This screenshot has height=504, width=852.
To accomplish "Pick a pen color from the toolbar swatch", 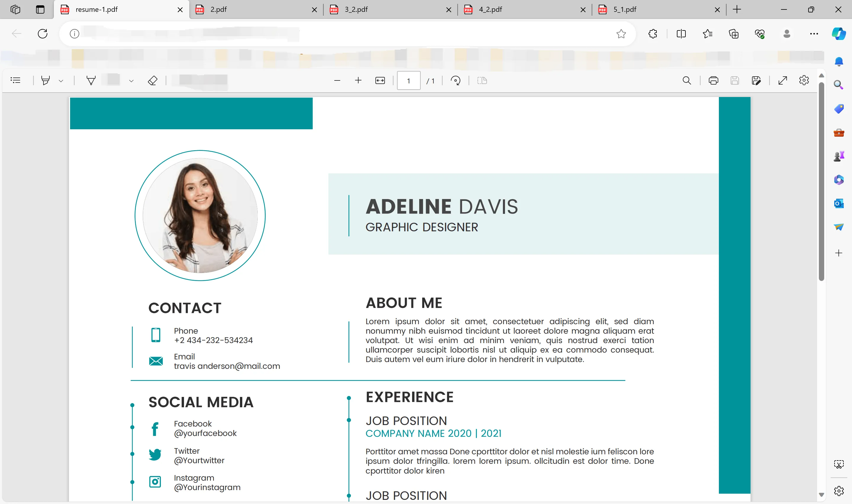I will pos(112,80).
